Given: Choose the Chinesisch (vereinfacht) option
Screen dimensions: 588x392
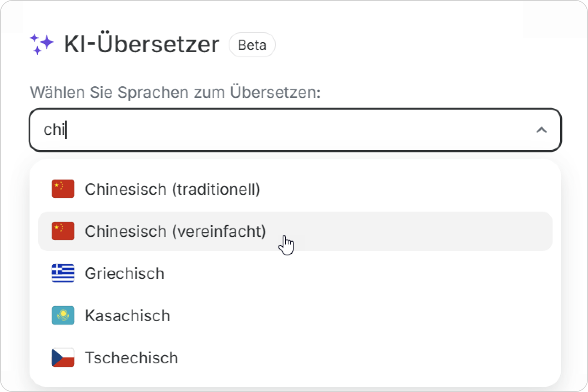Looking at the screenshot, I should coord(175,231).
